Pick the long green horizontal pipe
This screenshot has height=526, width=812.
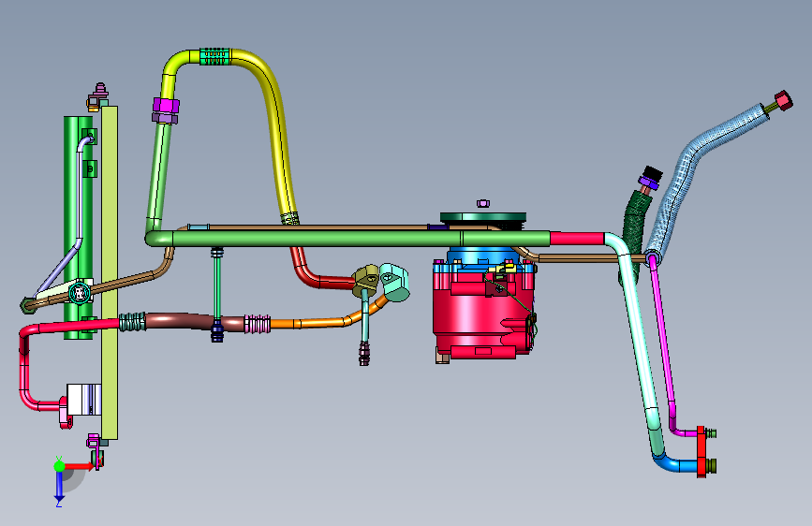pyautogui.click(x=347, y=239)
